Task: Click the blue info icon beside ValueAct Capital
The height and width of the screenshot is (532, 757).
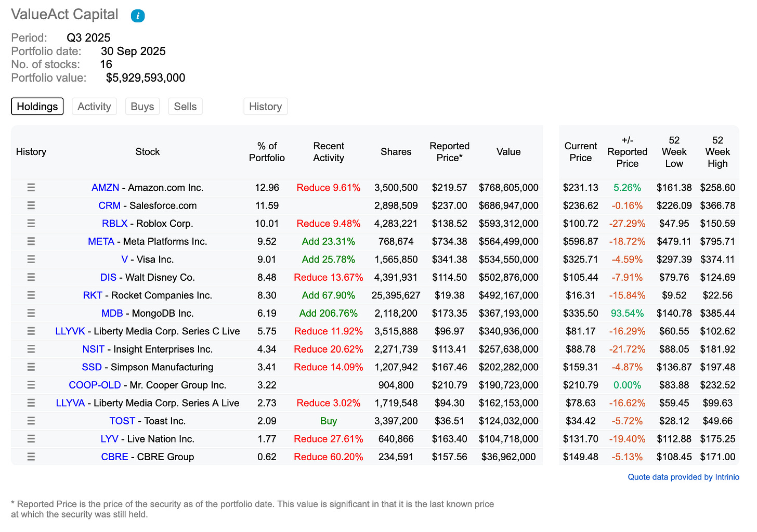Action: (138, 16)
